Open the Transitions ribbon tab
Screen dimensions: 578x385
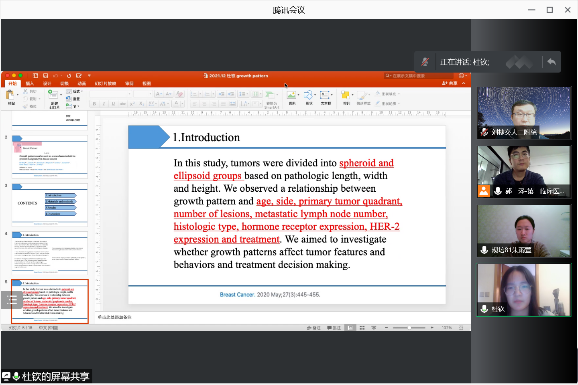coord(65,83)
